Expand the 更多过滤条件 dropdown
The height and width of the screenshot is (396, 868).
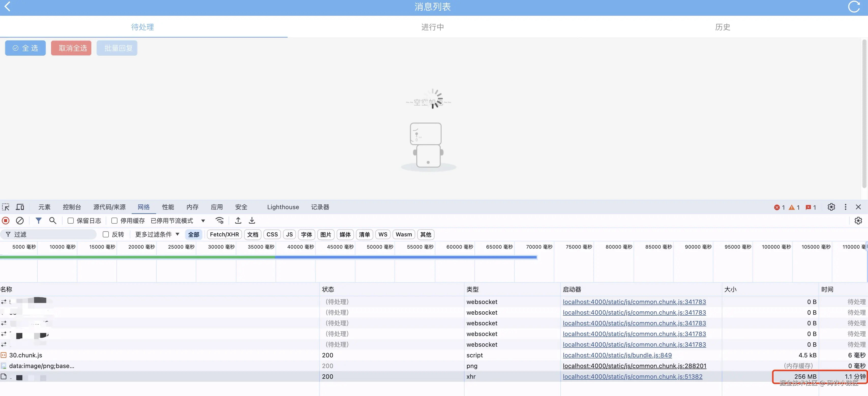[x=157, y=234]
